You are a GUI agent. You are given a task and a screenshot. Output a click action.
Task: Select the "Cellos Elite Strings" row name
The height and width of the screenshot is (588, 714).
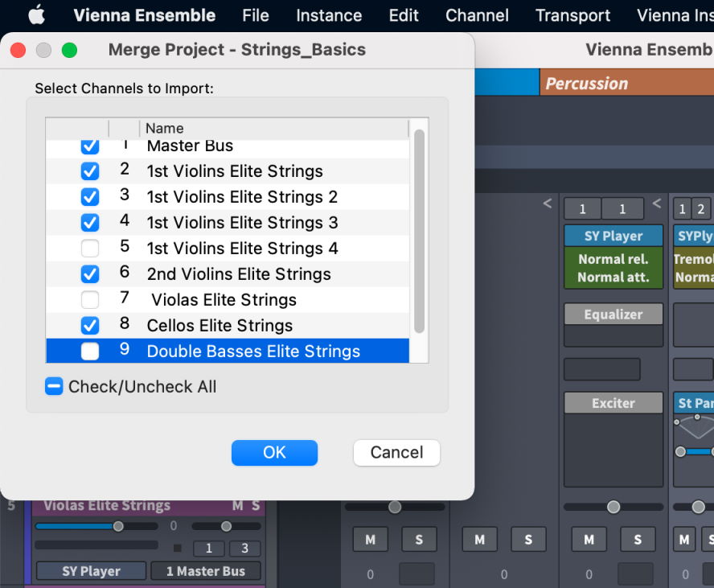pos(220,325)
